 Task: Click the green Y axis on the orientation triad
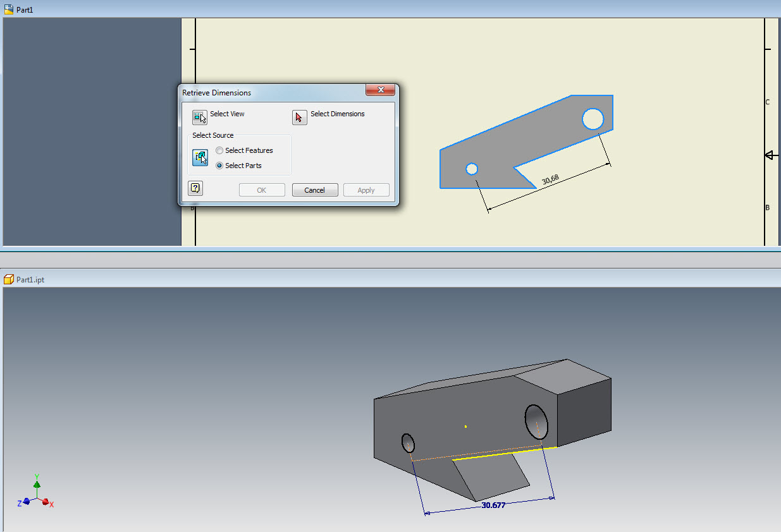tap(37, 483)
